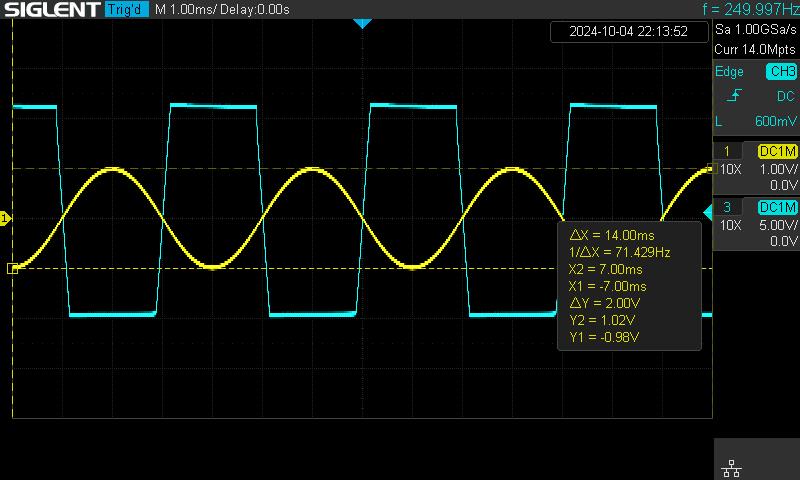Click the Sa 1.00GSa/s sample rate readout
The width and height of the screenshot is (800, 480).
click(755, 31)
